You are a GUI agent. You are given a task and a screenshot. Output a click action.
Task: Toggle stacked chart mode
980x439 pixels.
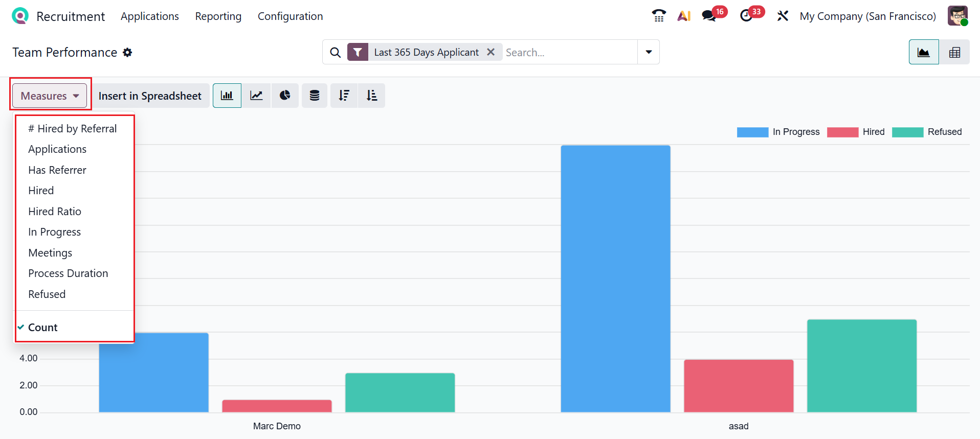[315, 96]
